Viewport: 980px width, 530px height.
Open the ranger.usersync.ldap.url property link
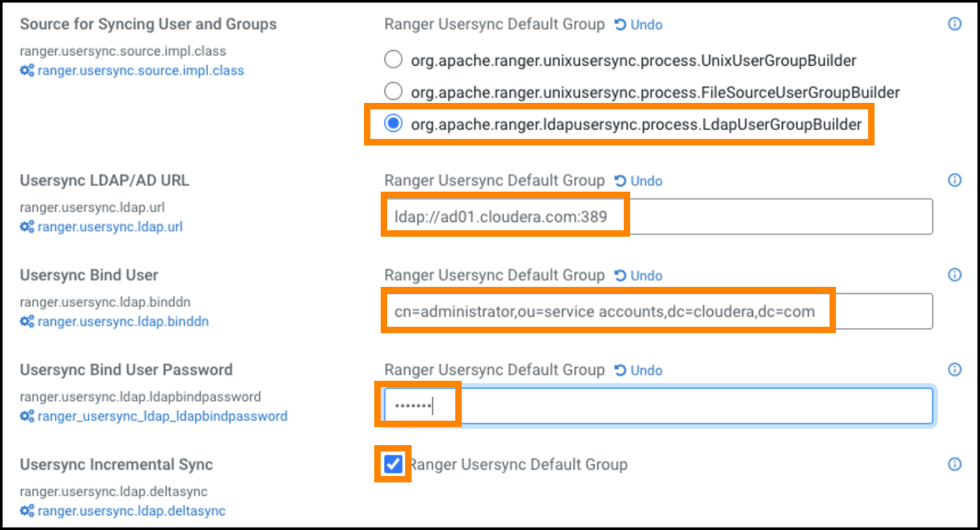109,226
